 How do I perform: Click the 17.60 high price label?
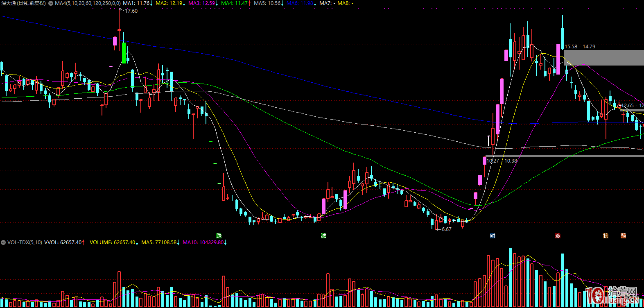pyautogui.click(x=131, y=11)
